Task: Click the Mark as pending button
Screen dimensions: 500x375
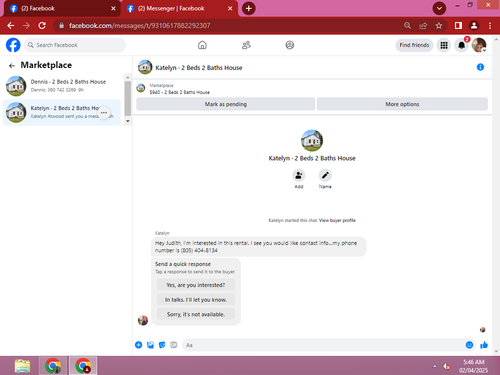Action: click(226, 104)
